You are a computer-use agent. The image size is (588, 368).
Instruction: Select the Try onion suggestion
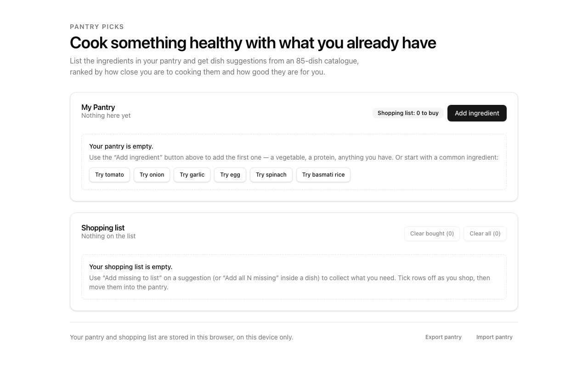[152, 175]
